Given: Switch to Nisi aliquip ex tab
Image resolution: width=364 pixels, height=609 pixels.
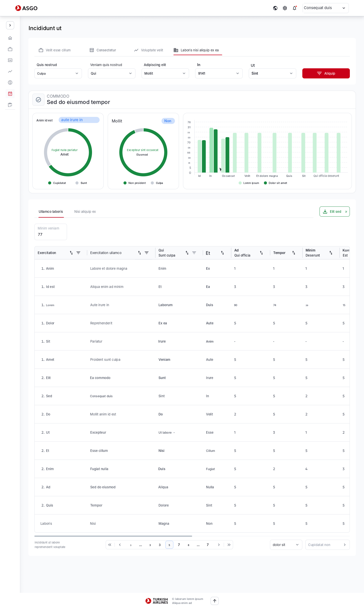Looking at the screenshot, I should pos(85,212).
